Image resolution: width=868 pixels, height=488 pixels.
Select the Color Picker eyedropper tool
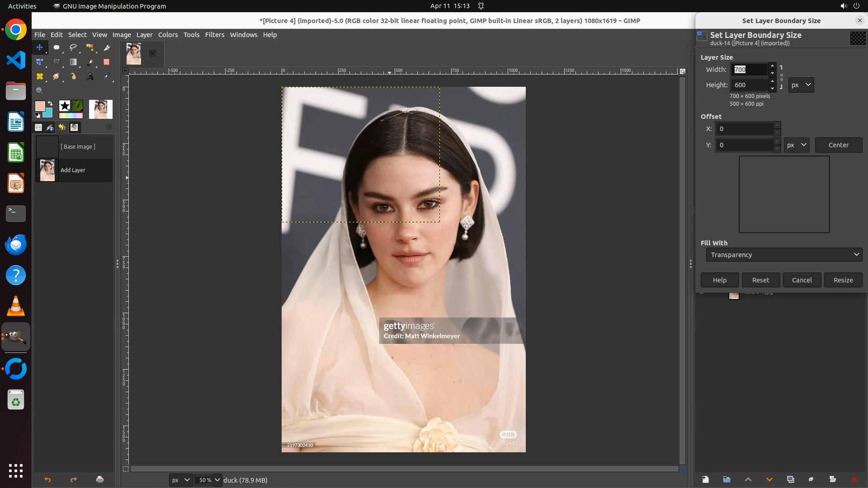tap(107, 77)
